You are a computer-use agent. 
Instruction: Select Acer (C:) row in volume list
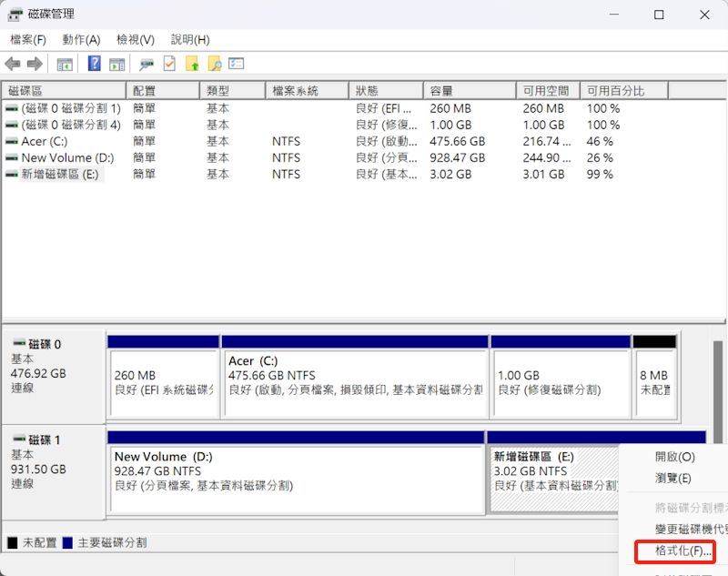coord(45,141)
